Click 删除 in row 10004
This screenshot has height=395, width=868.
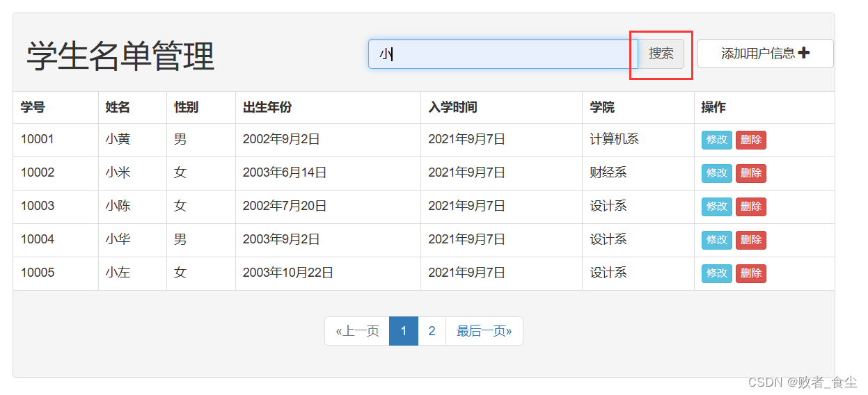(x=750, y=240)
